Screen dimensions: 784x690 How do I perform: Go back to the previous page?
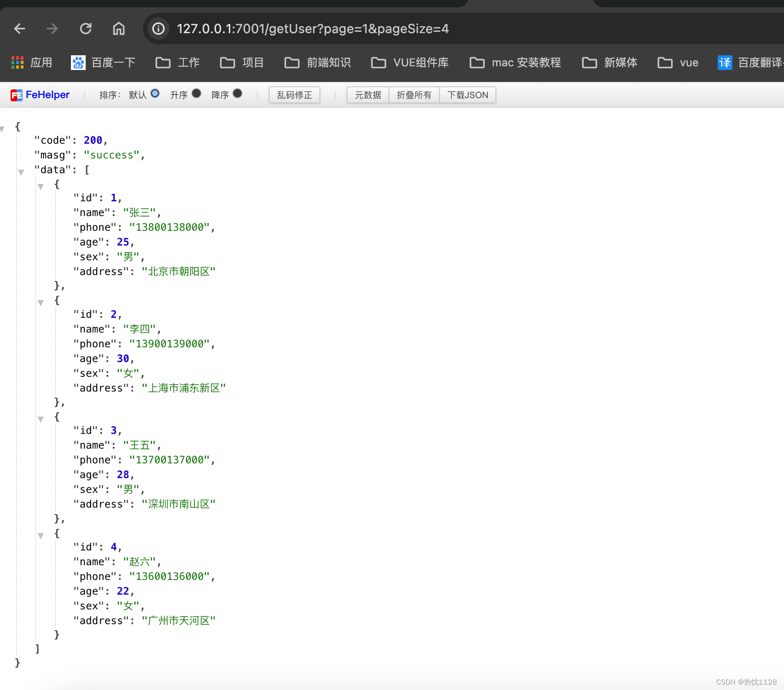20,29
